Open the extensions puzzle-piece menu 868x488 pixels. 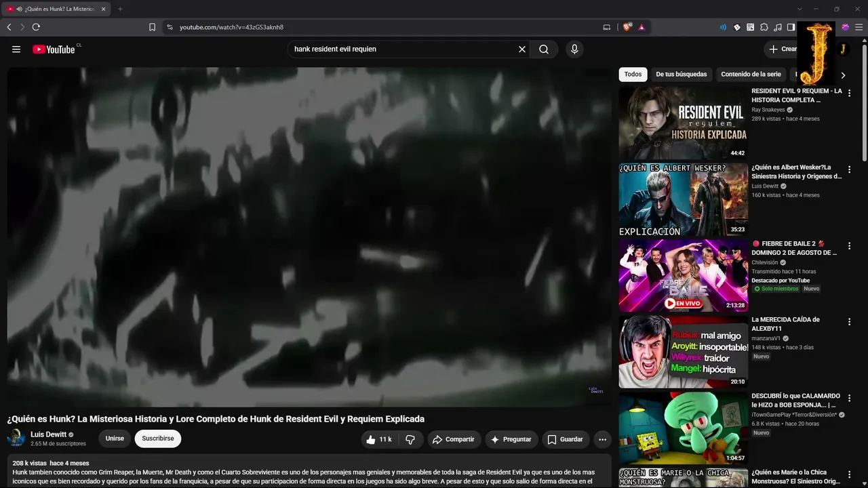click(764, 27)
